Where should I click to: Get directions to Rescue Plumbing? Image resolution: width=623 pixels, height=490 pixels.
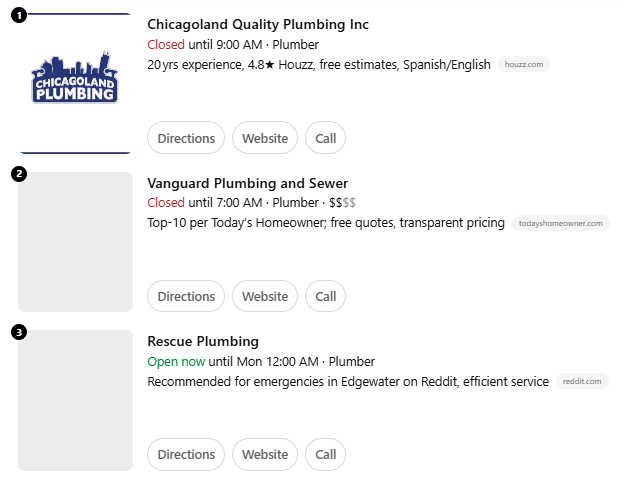pyautogui.click(x=186, y=454)
